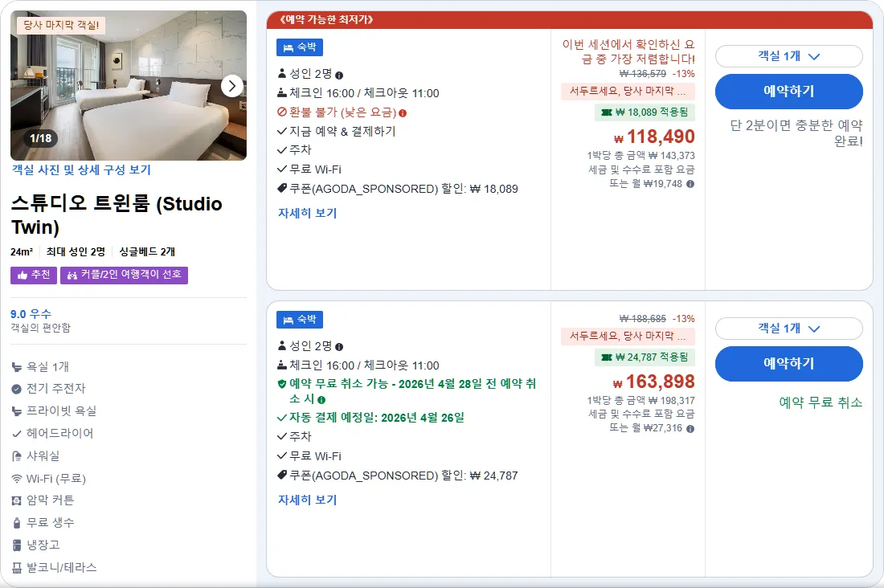
Task: Open 객실 사진 및 상세 구성 보기 link
Action: [81, 169]
